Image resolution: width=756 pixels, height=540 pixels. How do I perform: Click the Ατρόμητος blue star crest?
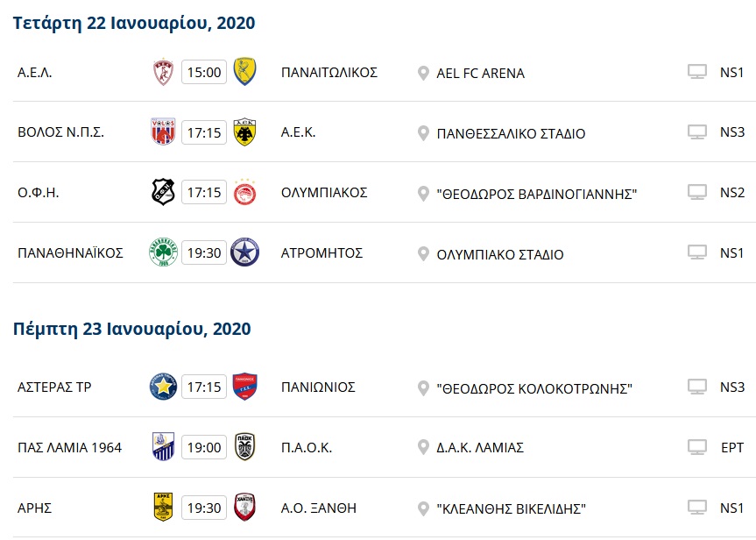pos(244,252)
